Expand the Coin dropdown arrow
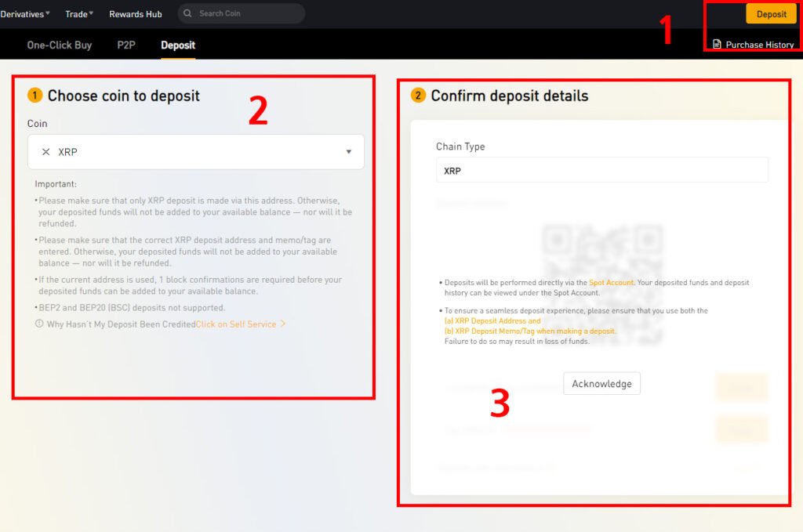The height and width of the screenshot is (532, 803). tap(349, 152)
